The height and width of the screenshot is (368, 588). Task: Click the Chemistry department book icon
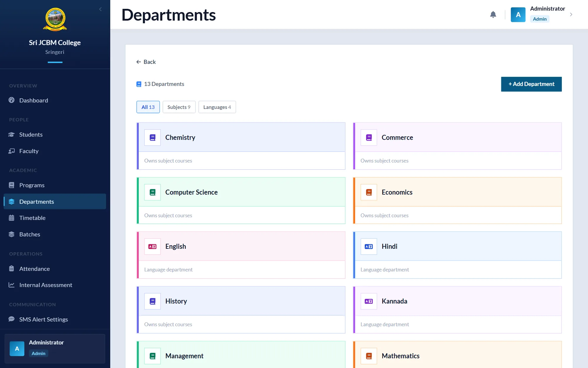[152, 137]
